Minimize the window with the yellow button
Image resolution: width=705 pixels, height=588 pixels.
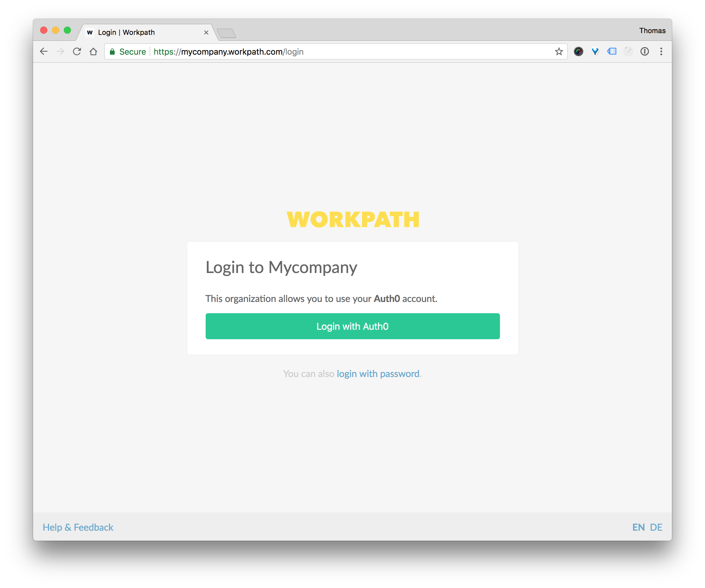pyautogui.click(x=55, y=30)
